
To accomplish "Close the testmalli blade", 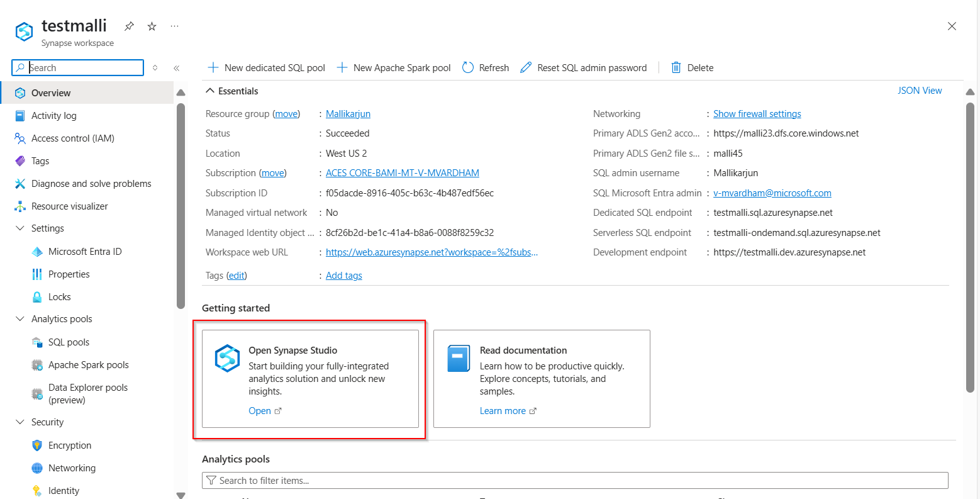I will (x=952, y=26).
